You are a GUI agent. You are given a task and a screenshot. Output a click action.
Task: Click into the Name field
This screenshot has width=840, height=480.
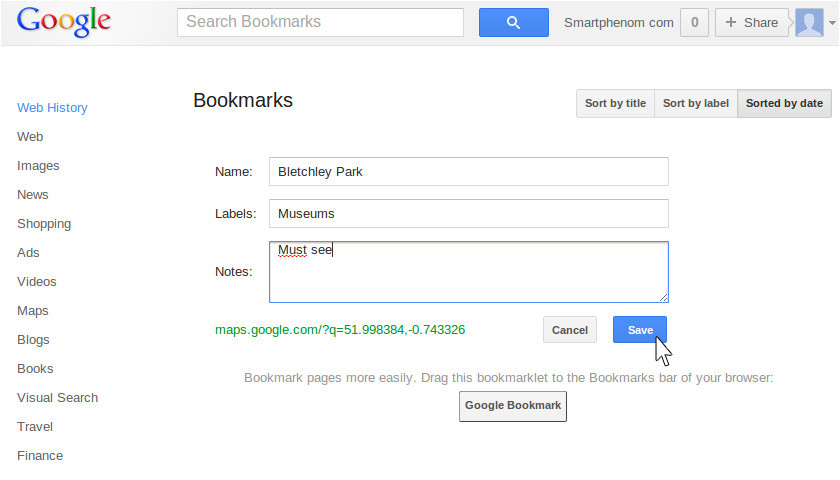tap(469, 171)
